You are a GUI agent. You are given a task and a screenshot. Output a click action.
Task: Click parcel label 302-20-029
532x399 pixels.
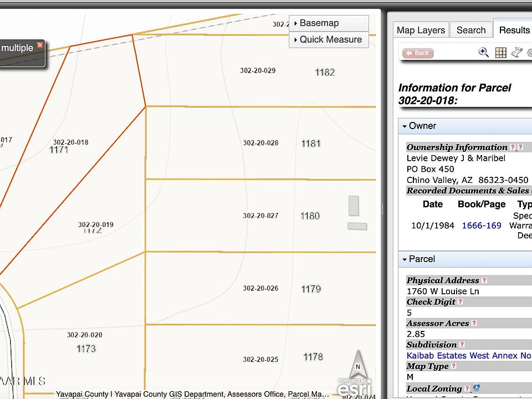pyautogui.click(x=258, y=70)
